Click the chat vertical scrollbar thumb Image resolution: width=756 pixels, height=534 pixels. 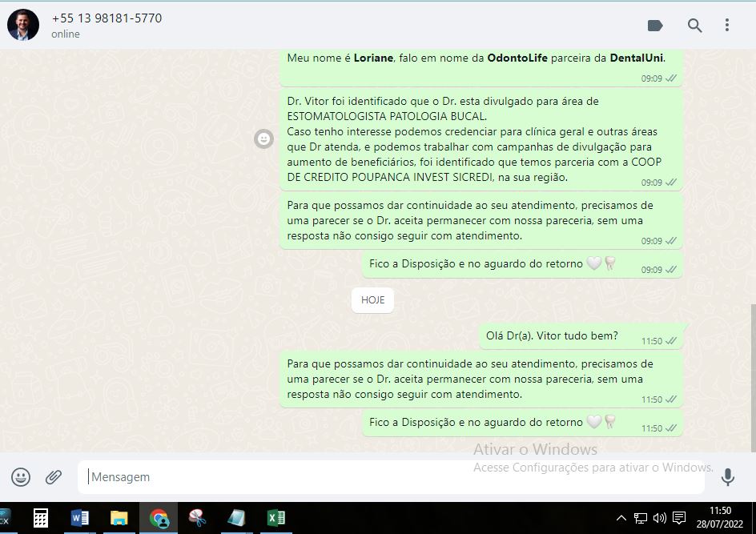pyautogui.click(x=753, y=379)
